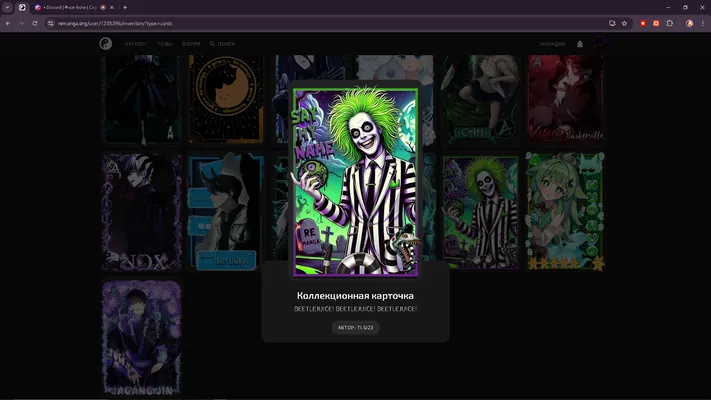Open the Каталог menu item
This screenshot has height=400, width=711.
click(136, 44)
